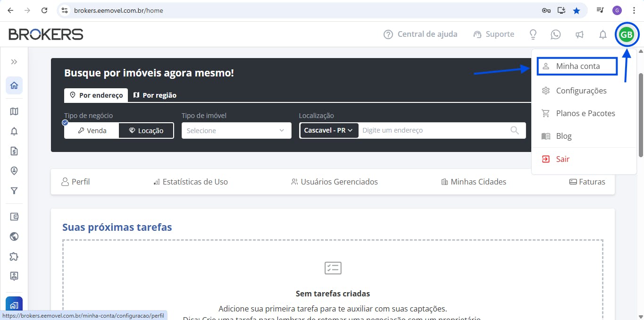The height and width of the screenshot is (320, 644).
Task: Open Tipo de imóvel Selecione dropdown
Action: (x=236, y=131)
